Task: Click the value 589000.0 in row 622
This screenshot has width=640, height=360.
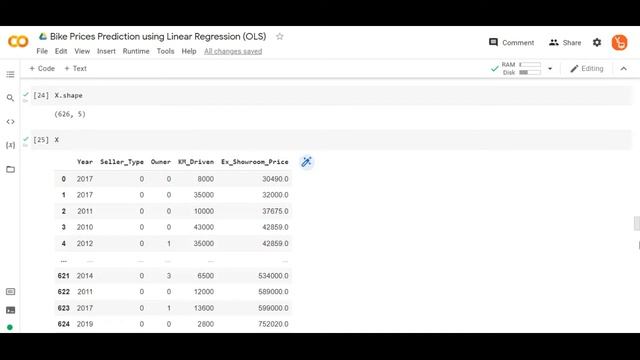Action: (273, 291)
